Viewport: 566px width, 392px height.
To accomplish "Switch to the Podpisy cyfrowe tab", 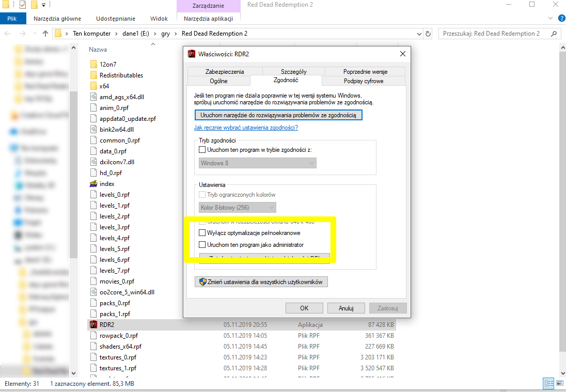I will click(x=364, y=81).
